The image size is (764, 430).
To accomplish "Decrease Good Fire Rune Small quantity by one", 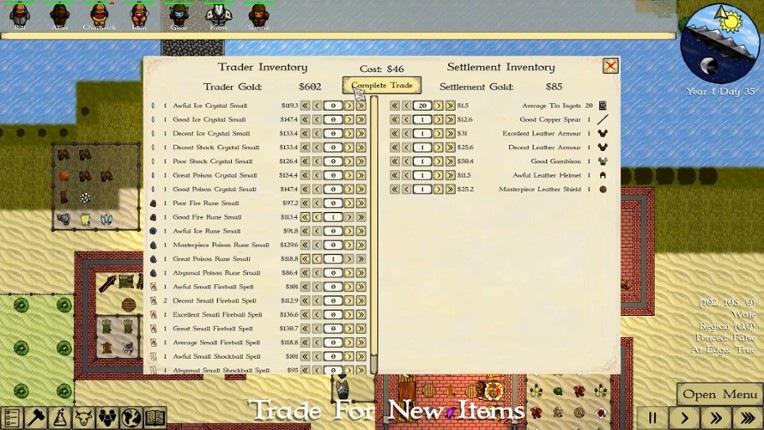I will point(317,217).
